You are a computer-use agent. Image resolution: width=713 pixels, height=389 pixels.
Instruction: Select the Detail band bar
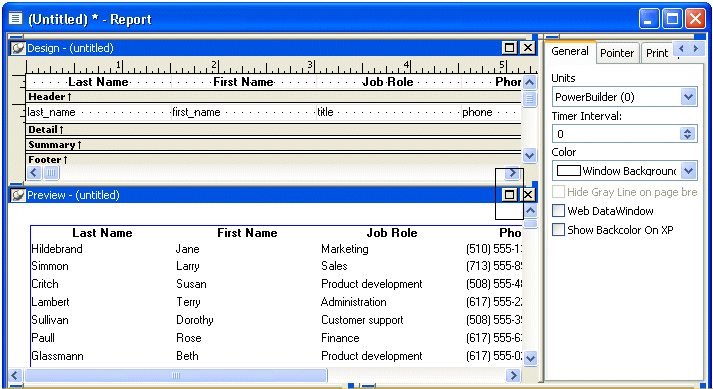274,130
